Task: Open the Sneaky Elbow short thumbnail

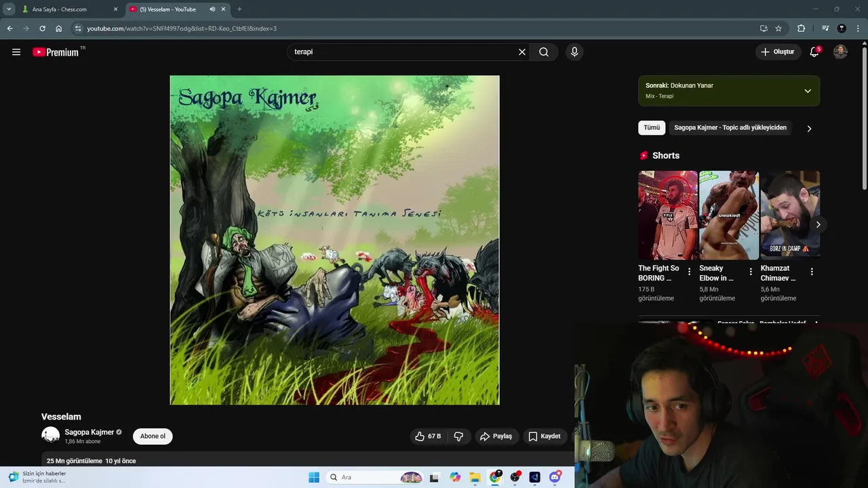Action: point(729,215)
